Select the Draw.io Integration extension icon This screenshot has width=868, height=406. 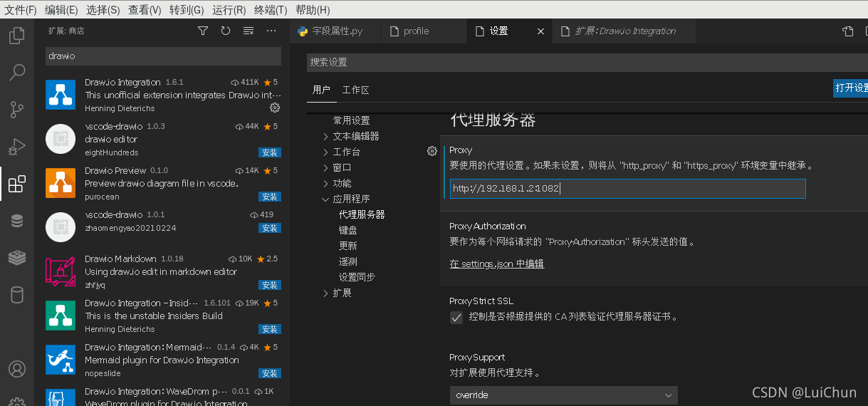[x=61, y=95]
